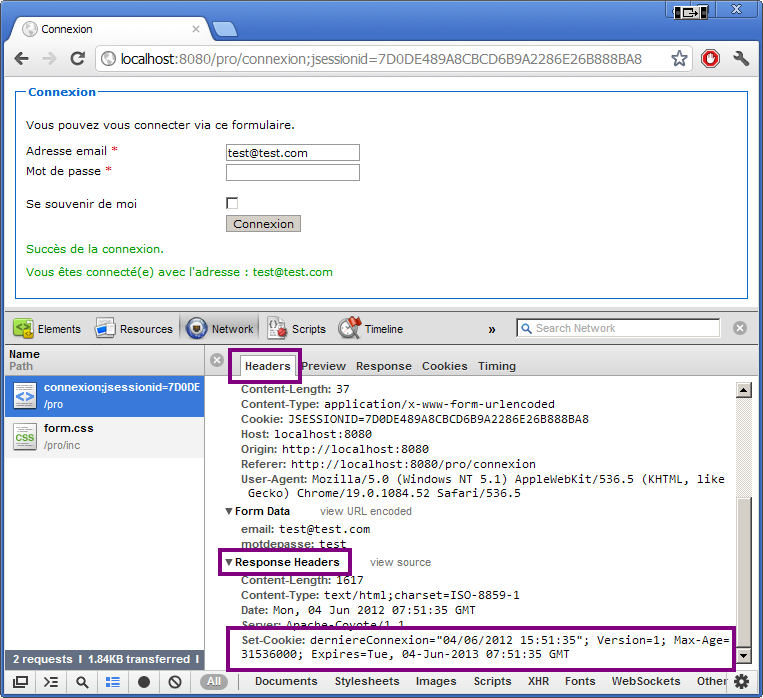Screen dimensions: 763x698
Task: Toggle the record network log button
Action: pos(144,682)
